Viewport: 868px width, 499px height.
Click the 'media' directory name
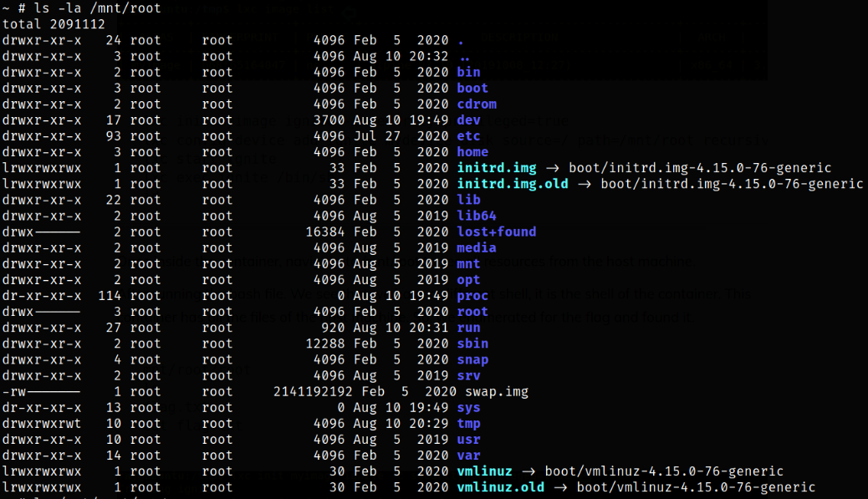tap(477, 248)
